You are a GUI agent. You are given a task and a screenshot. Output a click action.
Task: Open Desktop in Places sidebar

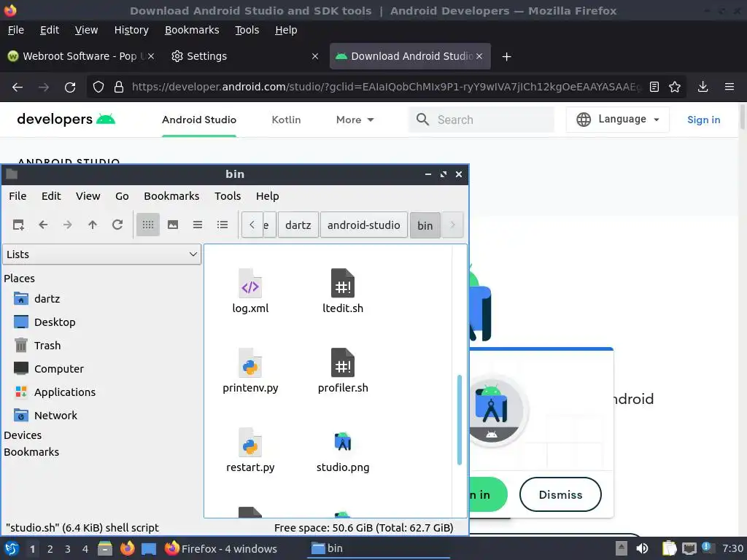(44, 322)
